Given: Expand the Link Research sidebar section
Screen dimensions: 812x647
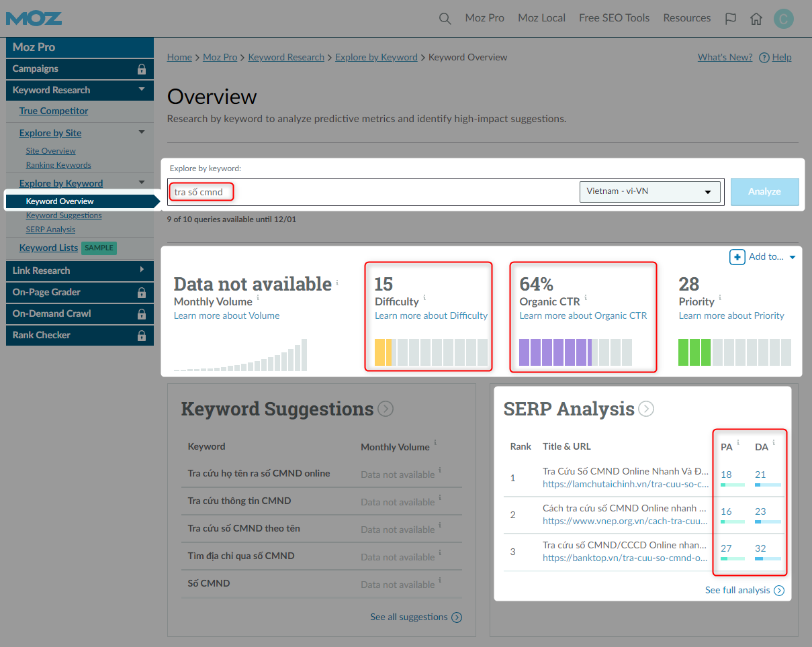Looking at the screenshot, I should pos(142,270).
